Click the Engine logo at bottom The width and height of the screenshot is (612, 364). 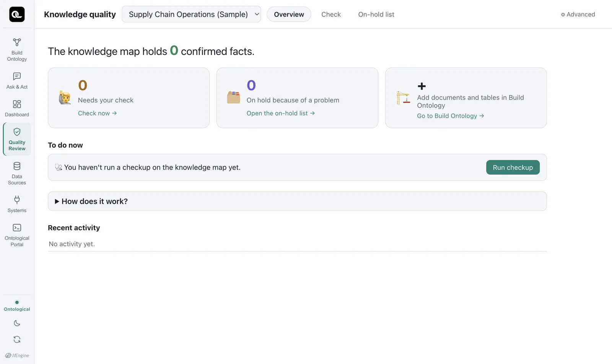(17, 355)
